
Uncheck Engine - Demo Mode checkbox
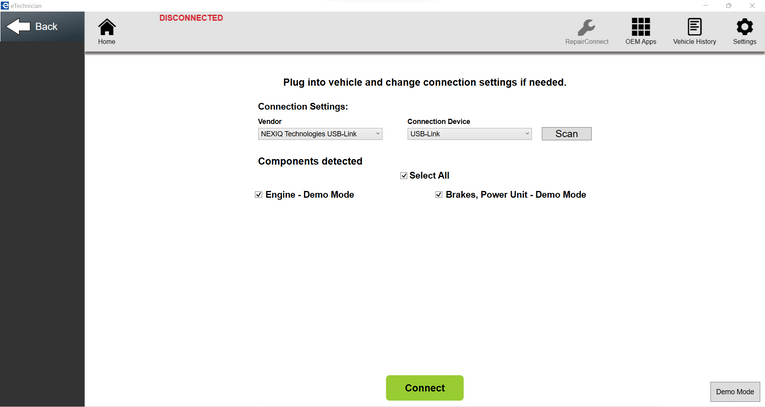point(259,195)
